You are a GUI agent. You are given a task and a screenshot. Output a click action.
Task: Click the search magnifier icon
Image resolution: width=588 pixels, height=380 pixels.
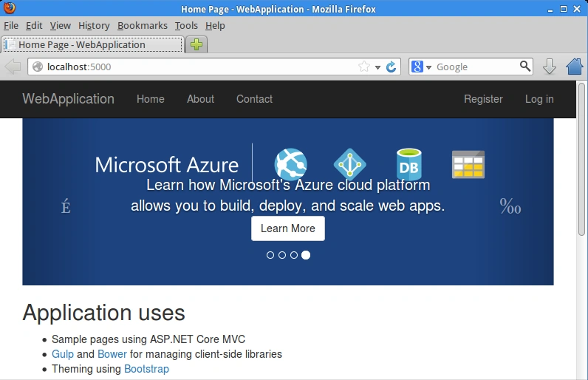(525, 67)
